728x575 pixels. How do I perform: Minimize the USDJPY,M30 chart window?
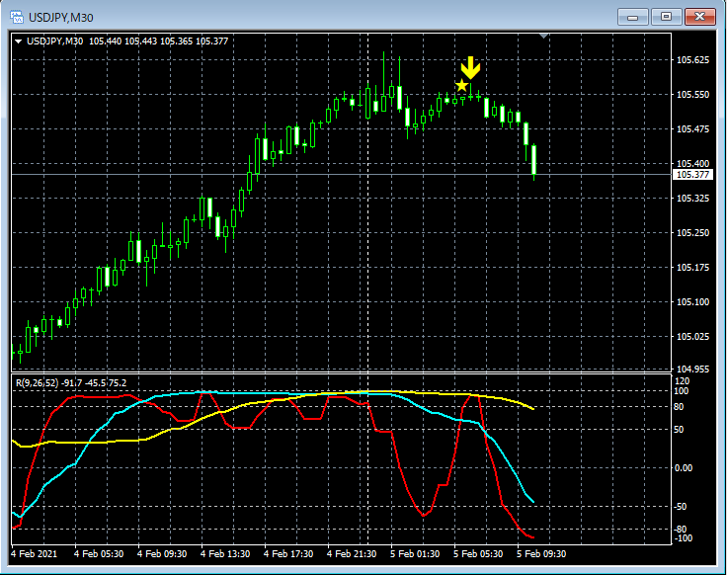(632, 17)
